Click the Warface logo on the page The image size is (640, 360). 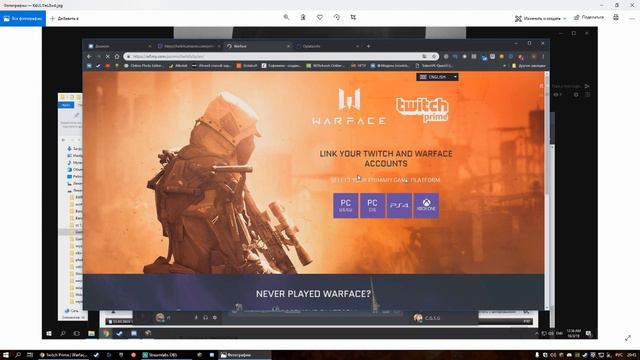point(349,107)
